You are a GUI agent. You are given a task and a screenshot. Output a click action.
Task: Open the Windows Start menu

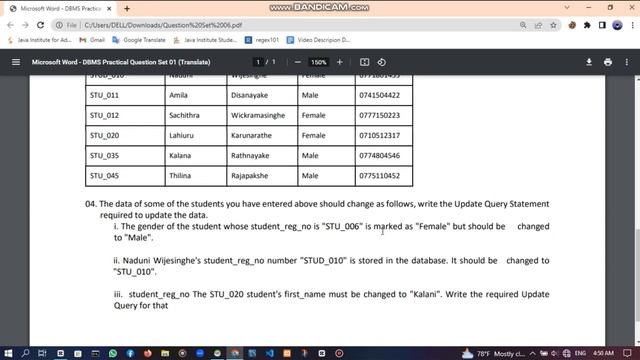[x=8, y=353]
